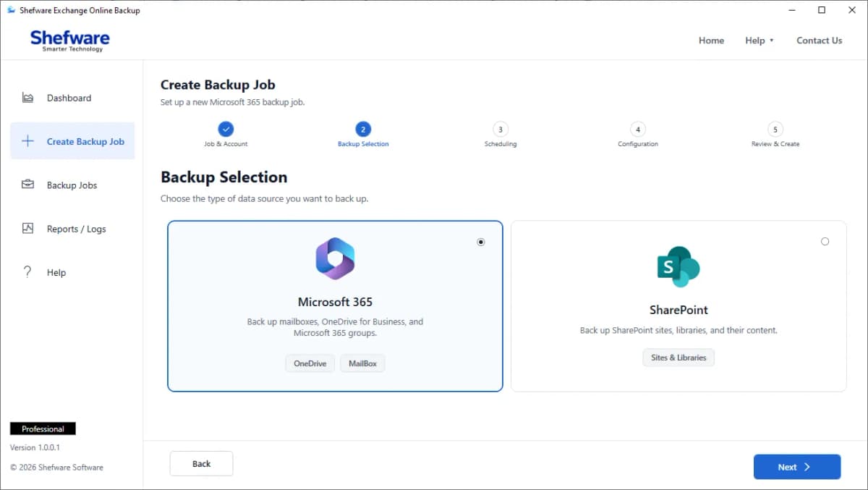Select Create Backup Job sidebar item
Viewport: 868px width, 490px height.
(x=72, y=141)
